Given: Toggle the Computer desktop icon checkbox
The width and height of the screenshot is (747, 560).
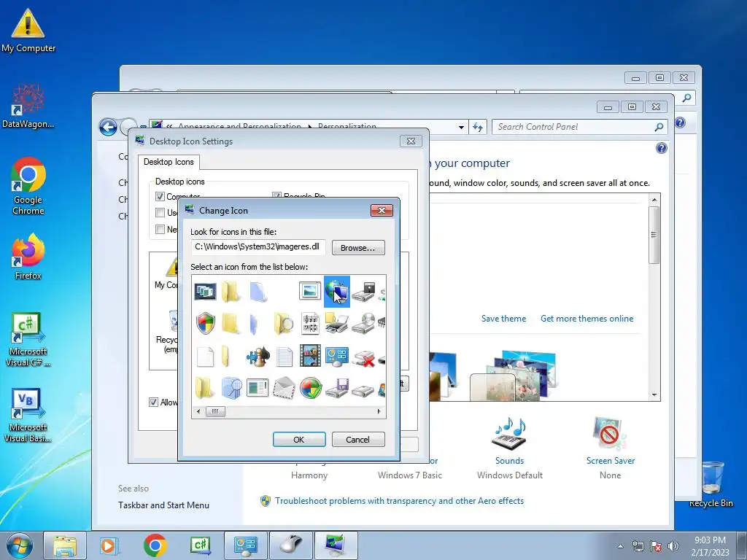Looking at the screenshot, I should click(x=160, y=196).
